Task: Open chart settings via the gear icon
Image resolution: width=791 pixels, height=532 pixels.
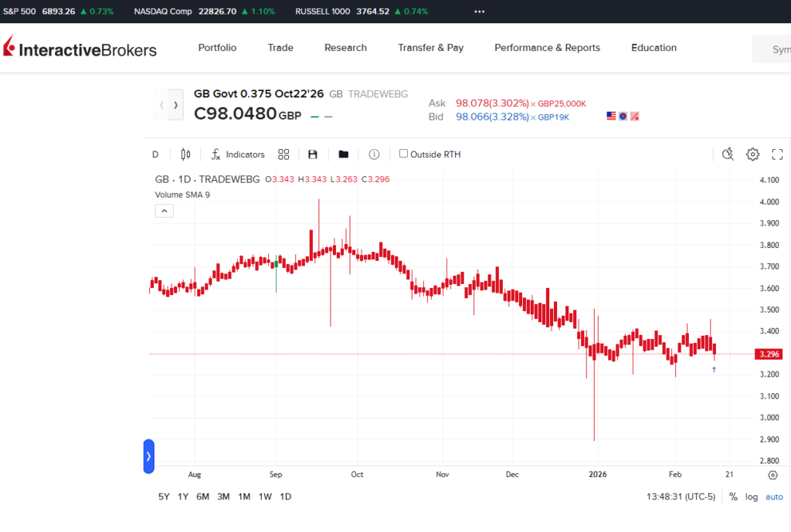Action: click(752, 154)
